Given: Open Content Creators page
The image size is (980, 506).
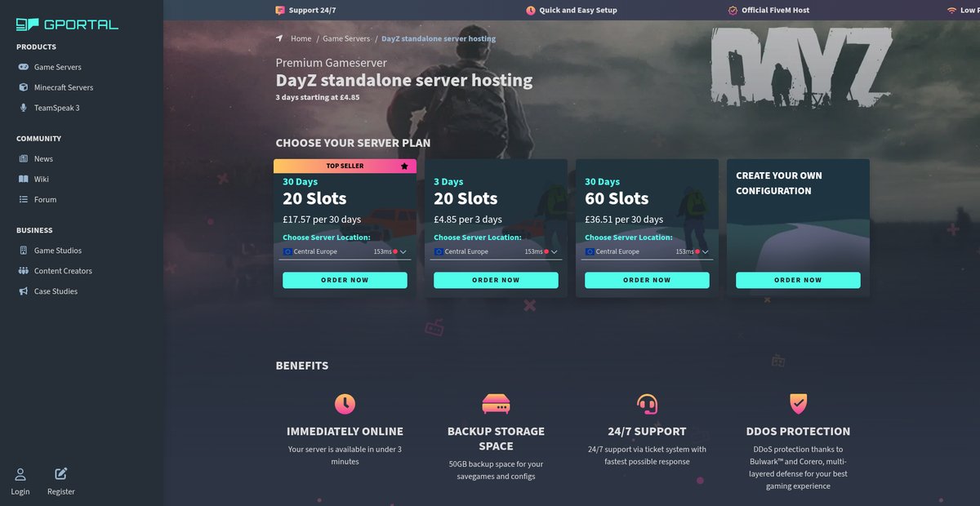Looking at the screenshot, I should click(x=63, y=270).
